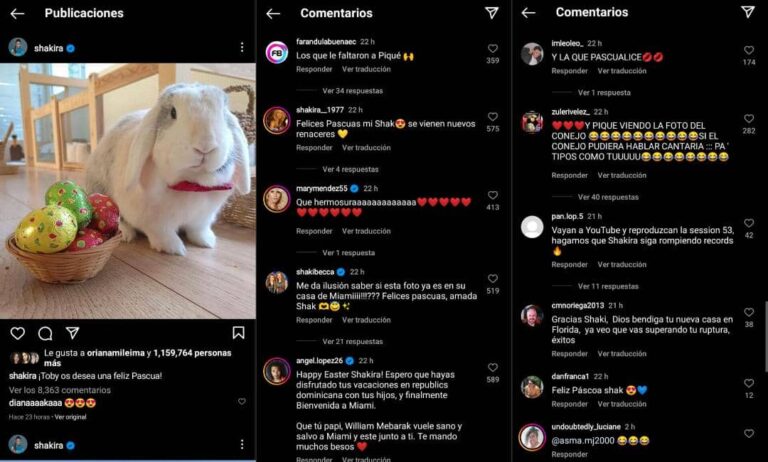Tap the send icon in the middle Comentarios header
768x462 pixels.
point(492,13)
